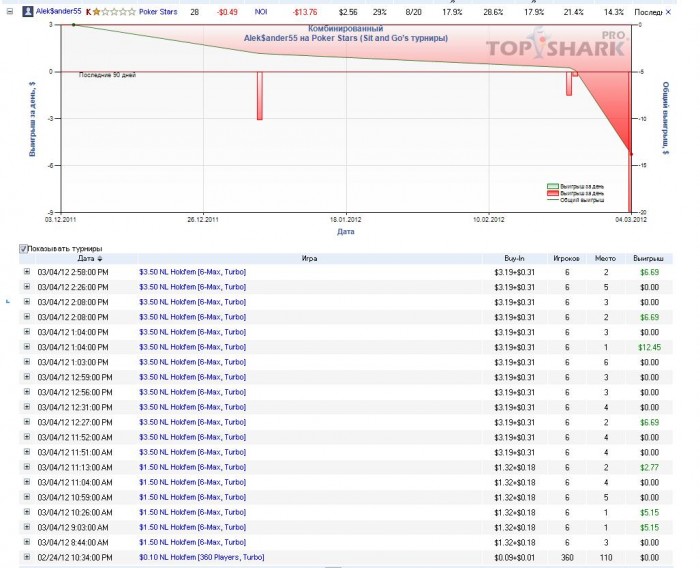The width and height of the screenshot is (700, 568).
Task: Click the place value 110
Action: [x=606, y=558]
